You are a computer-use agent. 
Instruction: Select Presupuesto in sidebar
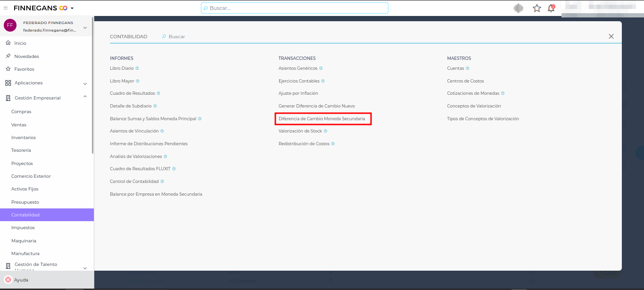[25, 202]
